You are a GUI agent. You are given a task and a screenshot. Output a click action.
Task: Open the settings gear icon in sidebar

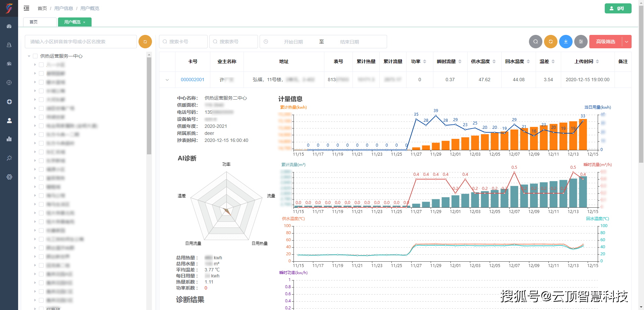[x=9, y=177]
